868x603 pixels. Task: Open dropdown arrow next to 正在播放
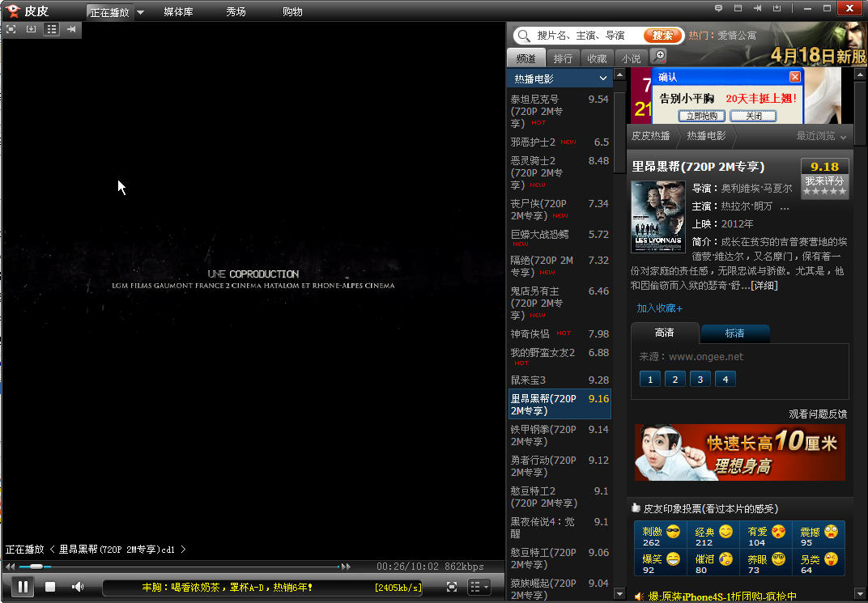click(140, 12)
